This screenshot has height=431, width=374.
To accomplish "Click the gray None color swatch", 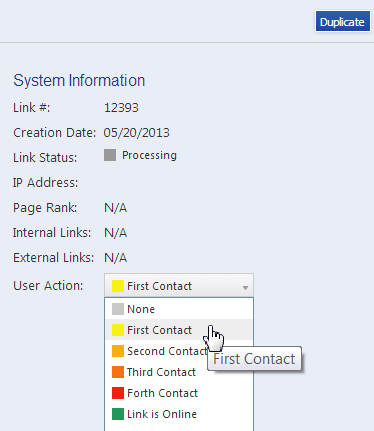I will coord(118,309).
